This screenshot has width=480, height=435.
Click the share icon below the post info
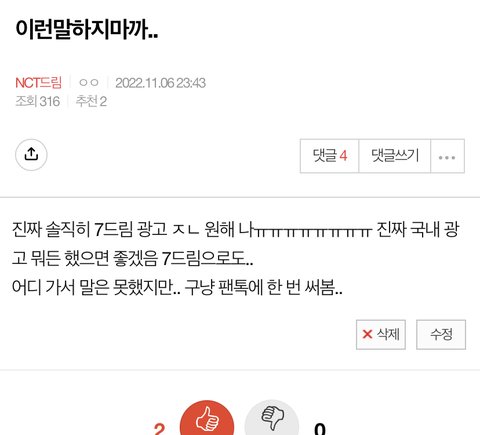pyautogui.click(x=31, y=155)
